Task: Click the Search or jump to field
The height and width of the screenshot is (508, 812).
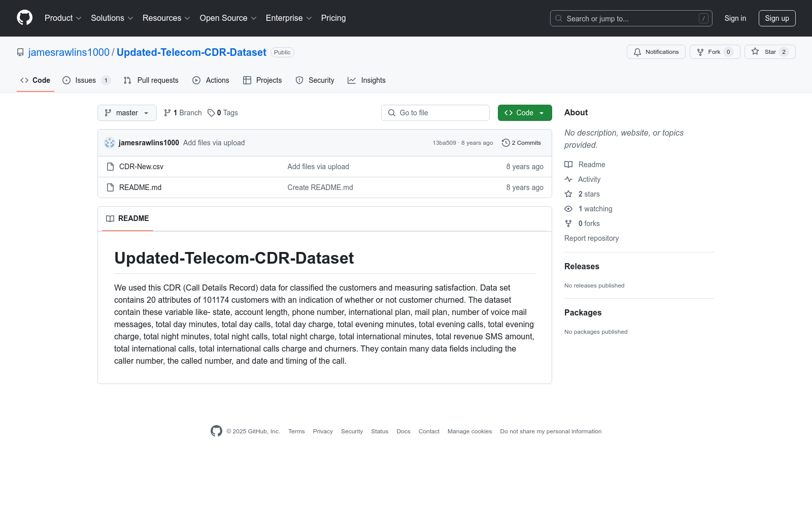Action: point(631,18)
